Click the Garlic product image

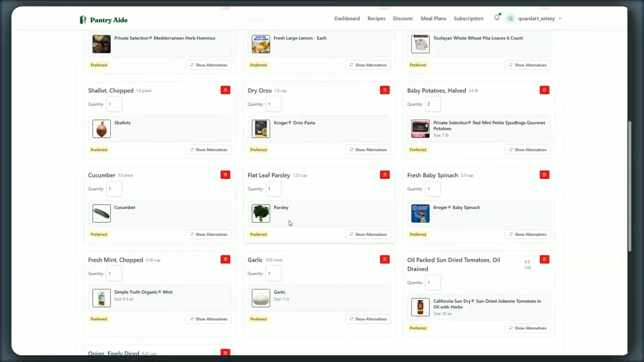(261, 298)
